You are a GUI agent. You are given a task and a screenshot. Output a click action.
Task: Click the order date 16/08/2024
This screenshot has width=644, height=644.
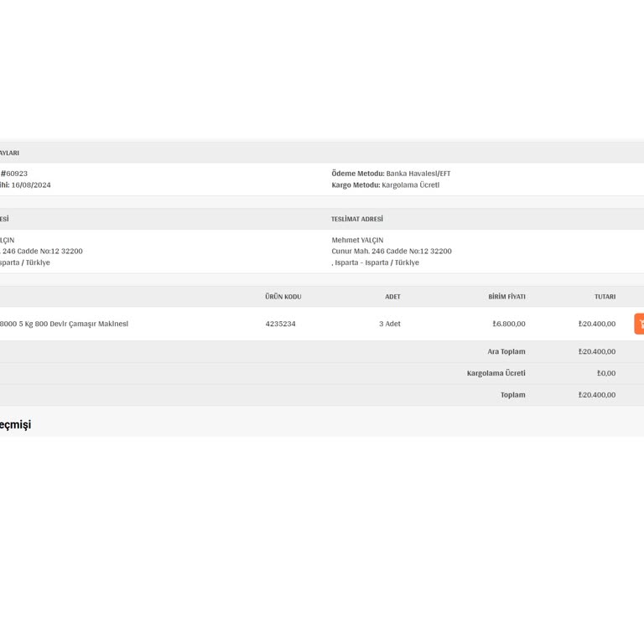coord(30,184)
